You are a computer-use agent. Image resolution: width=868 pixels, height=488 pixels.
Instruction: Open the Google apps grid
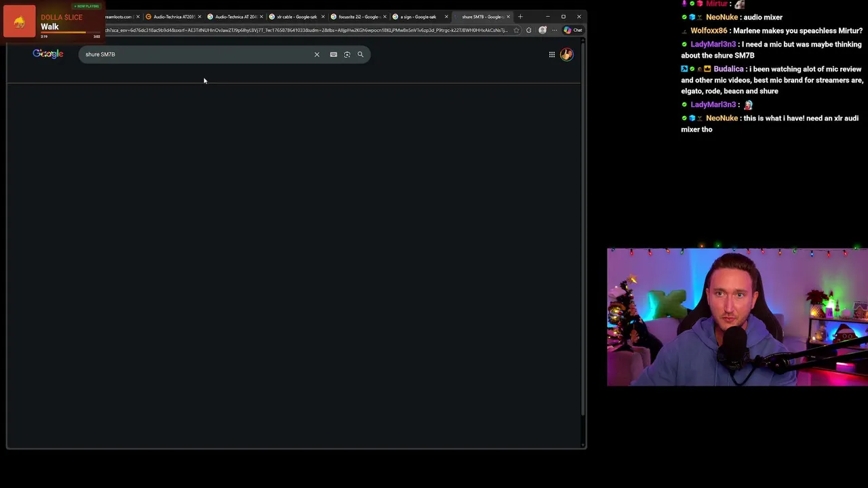[x=552, y=54]
